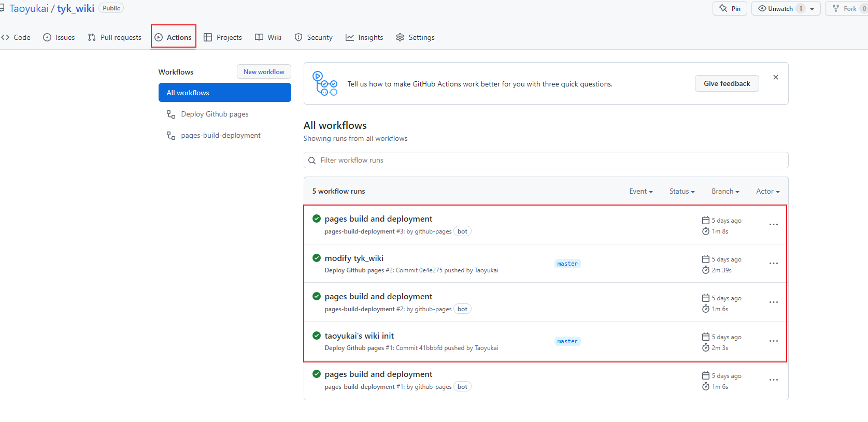The image size is (868, 422).
Task: Open the modify tyk_wiki run
Action: point(354,258)
